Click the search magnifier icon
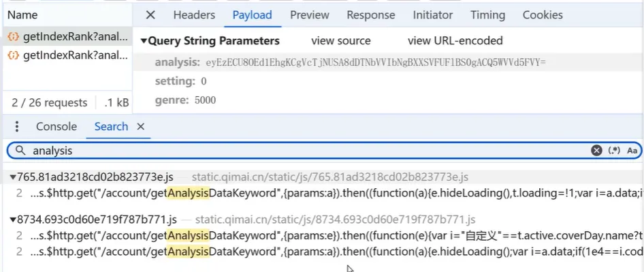 [20, 151]
